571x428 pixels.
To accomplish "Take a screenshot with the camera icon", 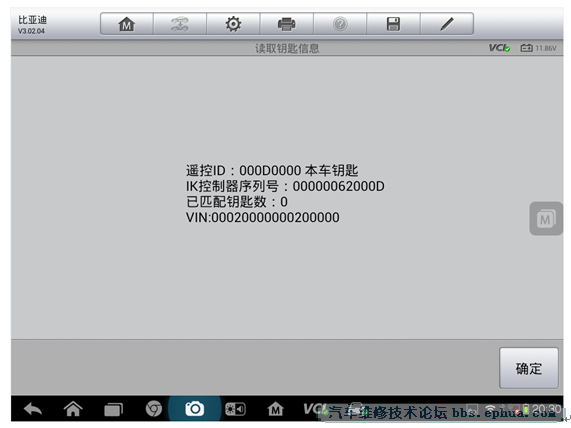I will pyautogui.click(x=194, y=409).
